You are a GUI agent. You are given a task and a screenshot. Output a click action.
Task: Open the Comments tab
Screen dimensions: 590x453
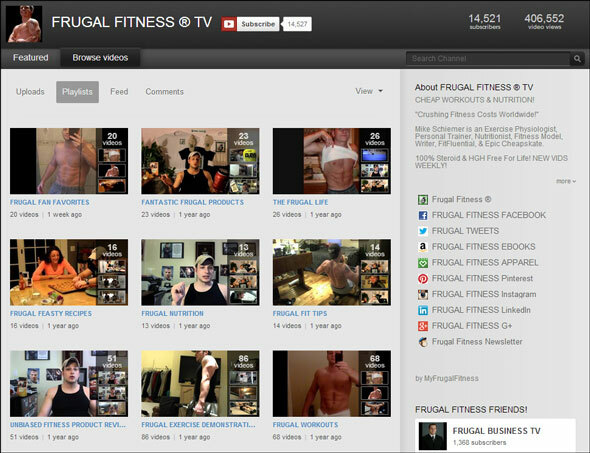(164, 92)
